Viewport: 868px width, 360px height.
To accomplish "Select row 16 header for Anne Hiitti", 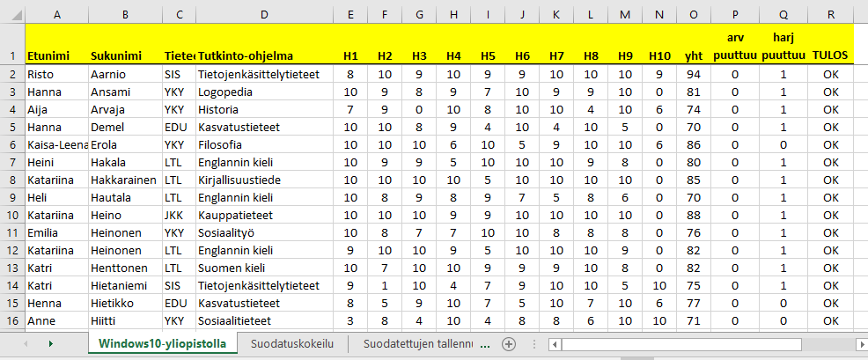I will point(12,322).
